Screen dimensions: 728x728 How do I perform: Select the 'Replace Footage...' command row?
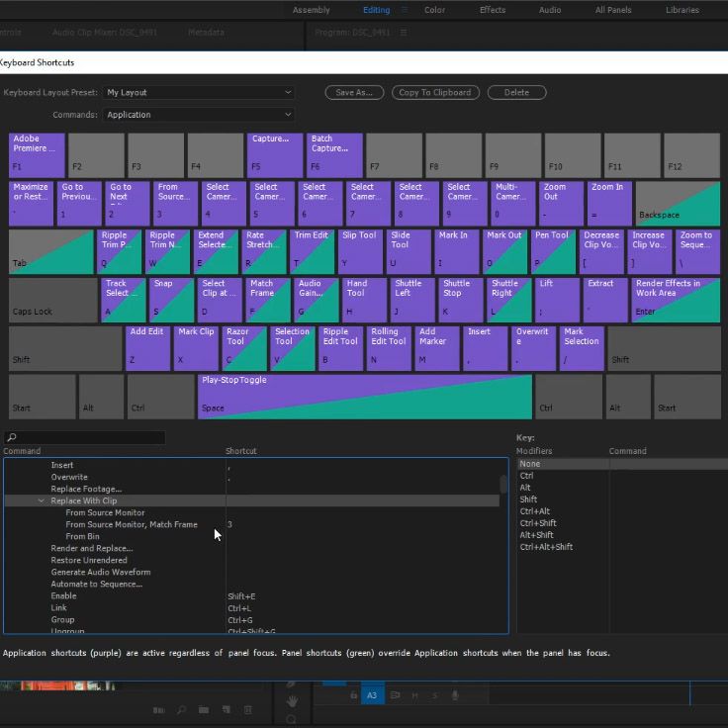[x=86, y=489]
